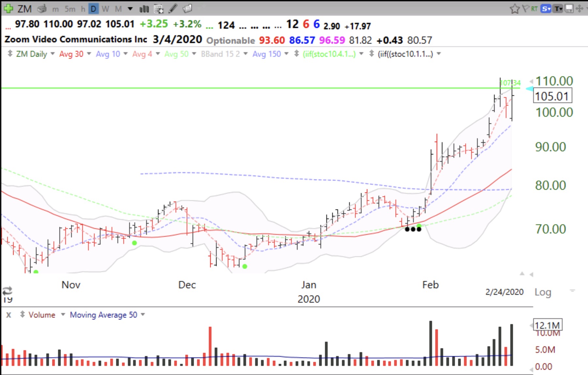Click the small left triangle beside 110.00
Viewport: 588px width, 375px height.
coord(531,81)
